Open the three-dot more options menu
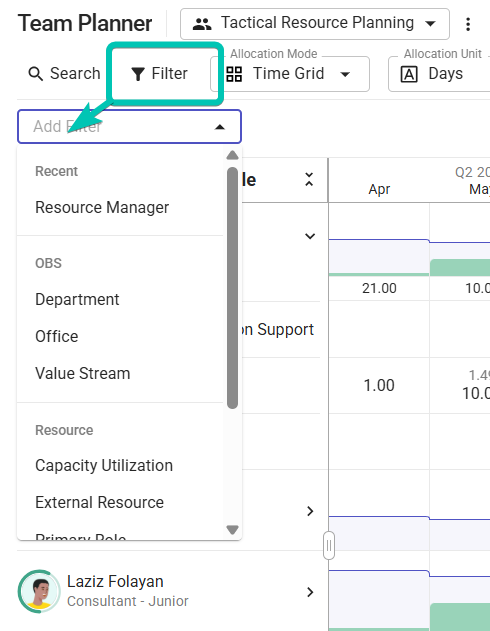This screenshot has height=631, width=490. point(467,24)
